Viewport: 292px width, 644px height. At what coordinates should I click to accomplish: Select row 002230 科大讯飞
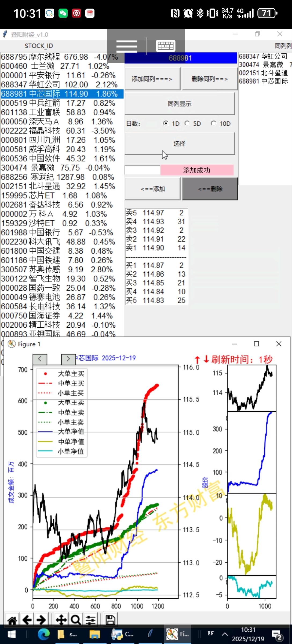coord(62,242)
